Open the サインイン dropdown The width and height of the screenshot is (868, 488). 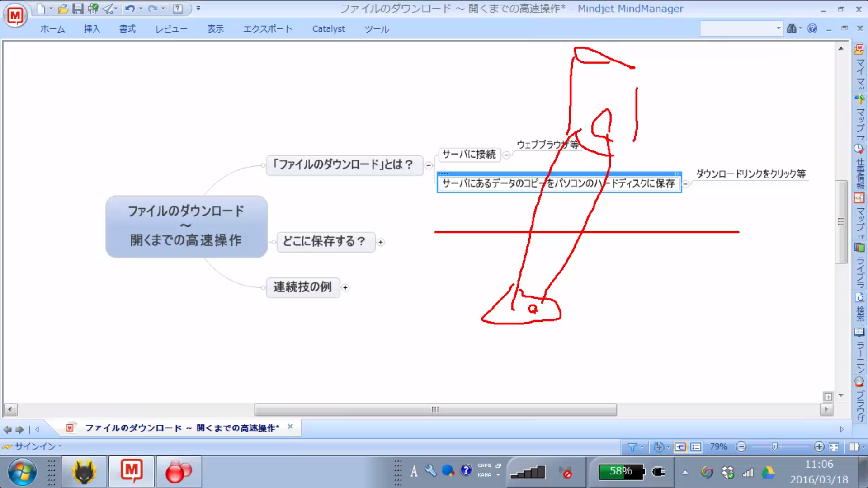pyautogui.click(x=35, y=446)
